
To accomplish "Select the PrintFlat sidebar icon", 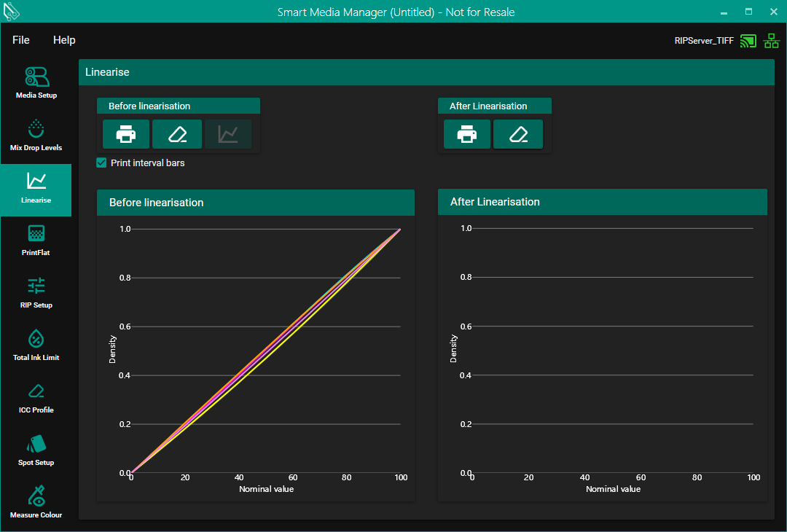I will click(x=36, y=240).
